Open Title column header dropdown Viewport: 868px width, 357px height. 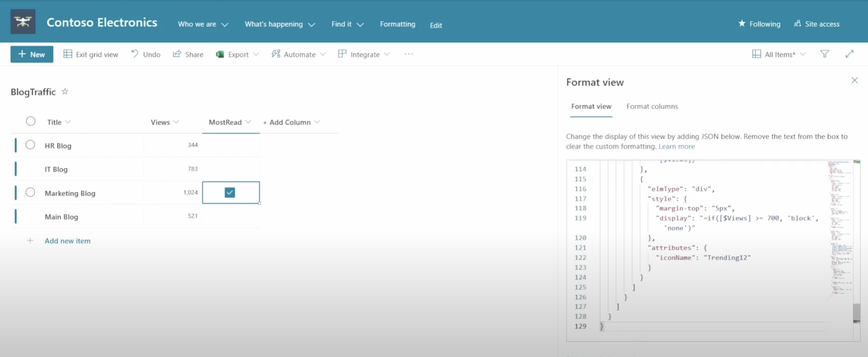click(68, 122)
